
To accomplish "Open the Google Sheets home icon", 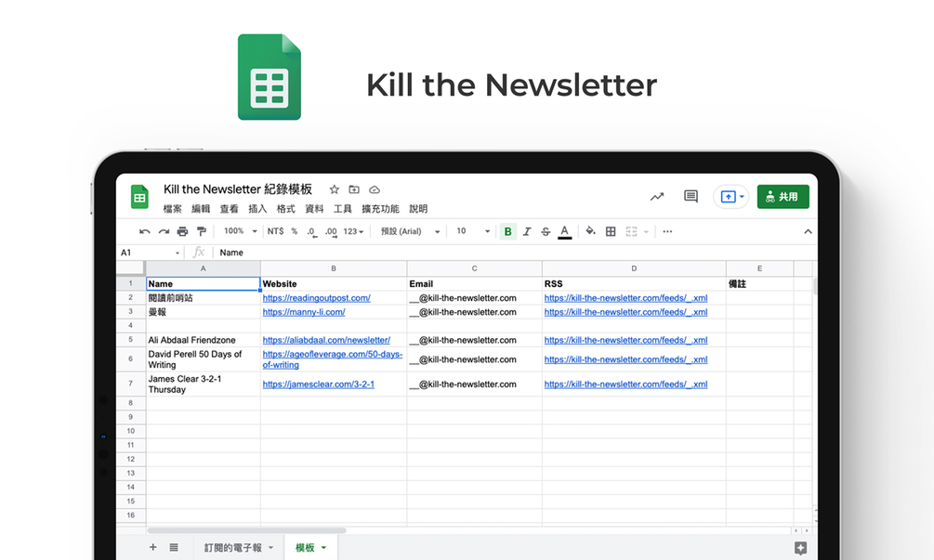I will pyautogui.click(x=139, y=197).
